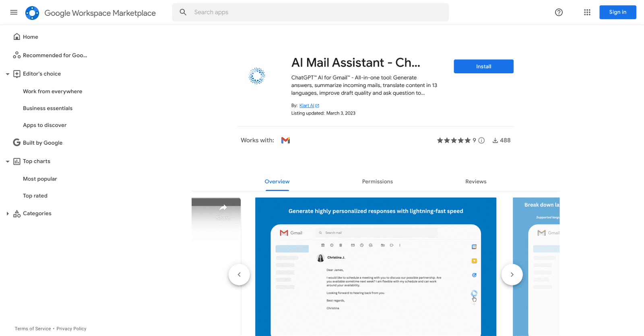Switch to the Overview tab

coord(277,182)
